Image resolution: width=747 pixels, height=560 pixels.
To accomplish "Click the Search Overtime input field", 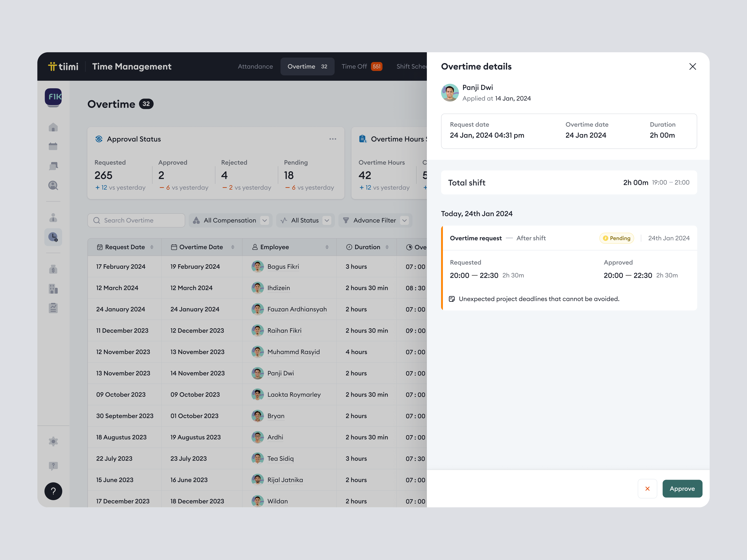I will click(x=136, y=220).
